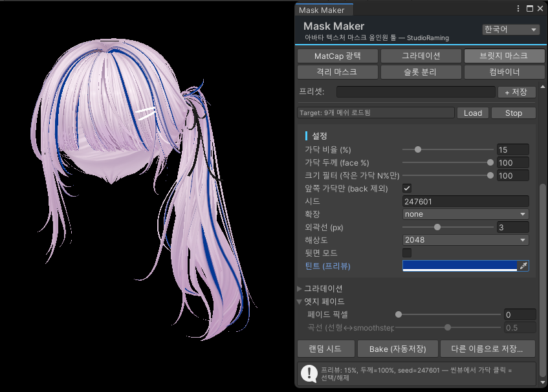The height and width of the screenshot is (392, 548).
Task: Toggle 앞쪽 가닥만 (back 제외) checkbox
Action: pos(407,188)
